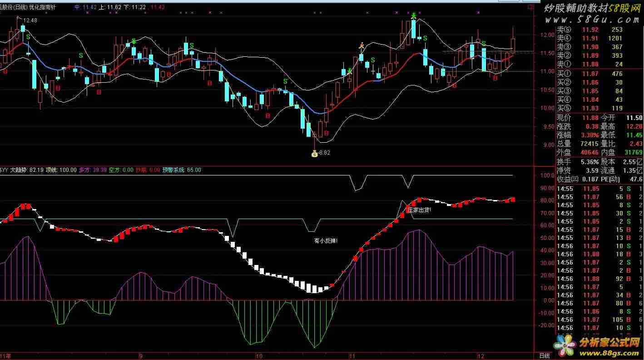Click the money bag icon at the 8.82 low
Image resolution: width=644 pixels, height=360 pixels.
pos(314,154)
